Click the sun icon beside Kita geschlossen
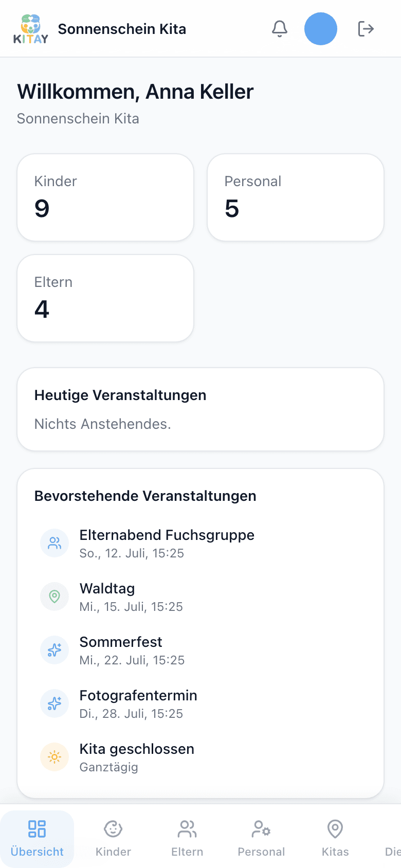The height and width of the screenshot is (868, 401). (54, 757)
